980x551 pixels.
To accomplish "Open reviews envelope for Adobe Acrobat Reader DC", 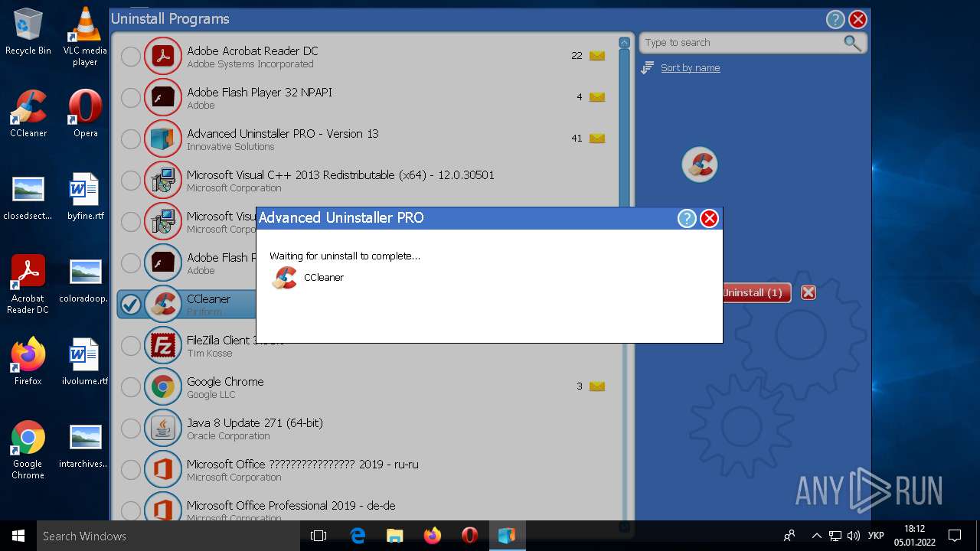I will click(597, 56).
